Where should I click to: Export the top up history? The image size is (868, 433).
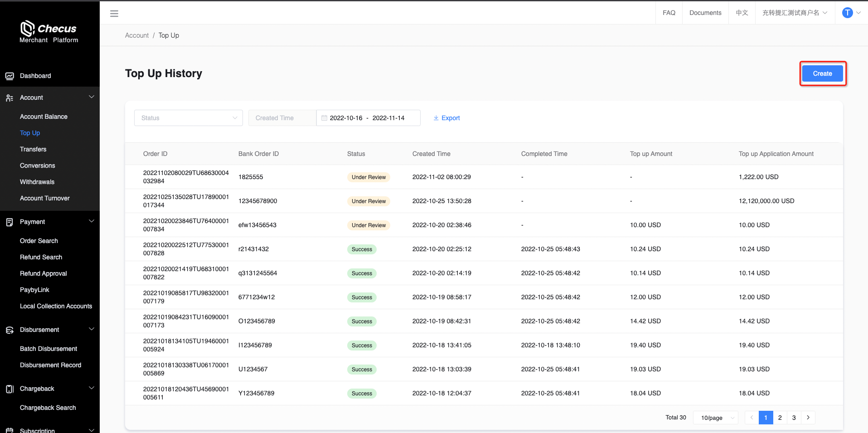tap(446, 118)
